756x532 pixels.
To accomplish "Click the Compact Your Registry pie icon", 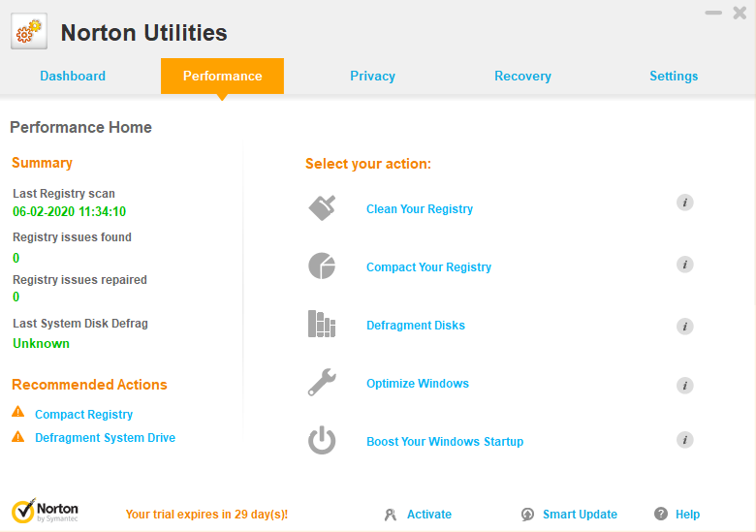I will pyautogui.click(x=322, y=266).
